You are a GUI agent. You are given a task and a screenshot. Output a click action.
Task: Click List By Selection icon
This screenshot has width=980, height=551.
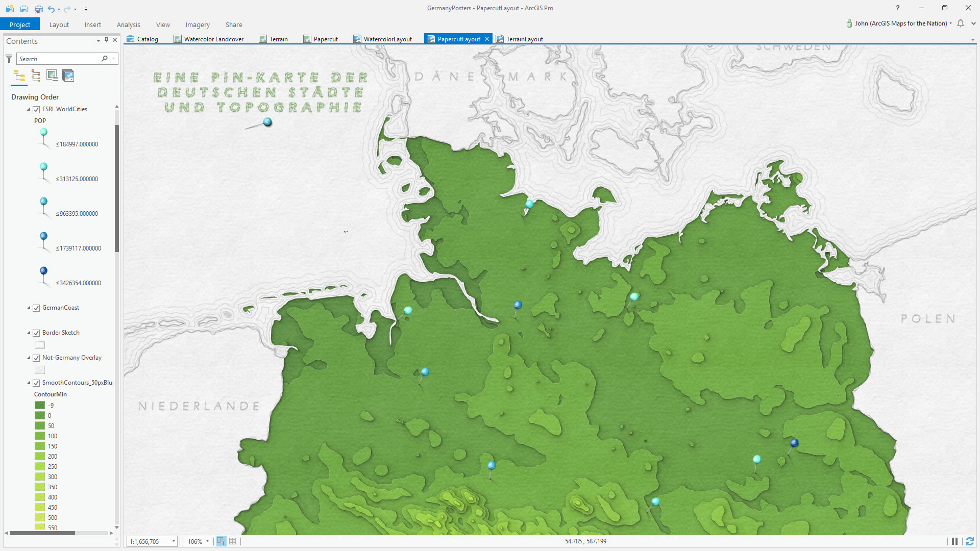pyautogui.click(x=68, y=76)
